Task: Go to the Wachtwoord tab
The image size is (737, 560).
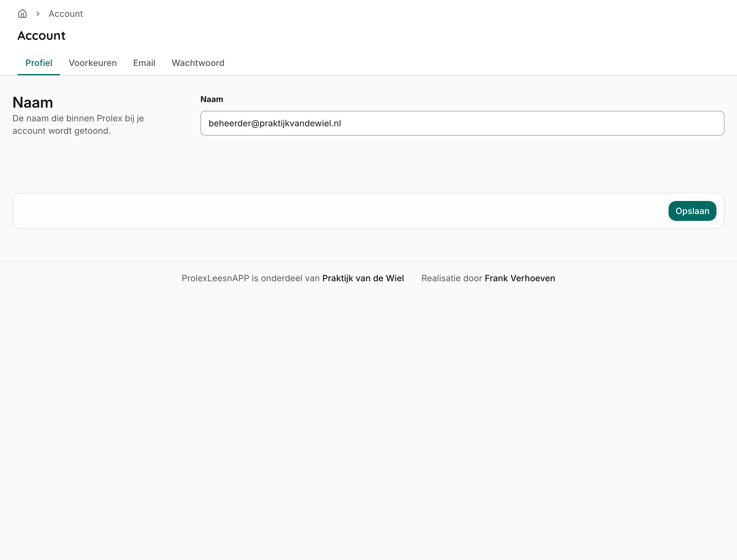Action: pos(198,63)
